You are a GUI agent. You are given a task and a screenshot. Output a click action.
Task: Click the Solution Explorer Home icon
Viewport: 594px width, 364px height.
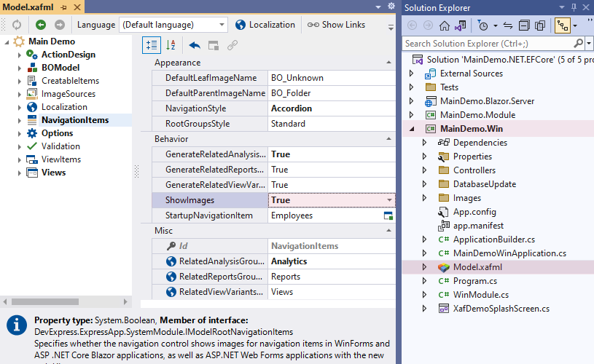(x=445, y=25)
